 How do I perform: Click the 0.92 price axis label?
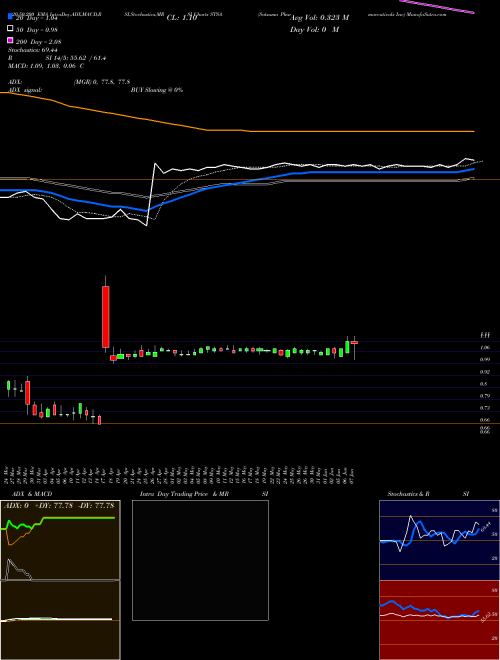pos(485,372)
